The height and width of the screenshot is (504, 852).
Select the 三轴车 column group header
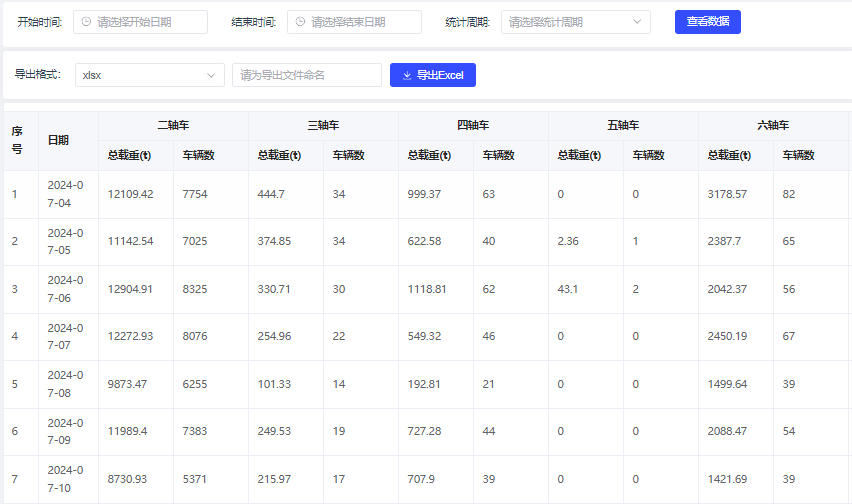[323, 126]
